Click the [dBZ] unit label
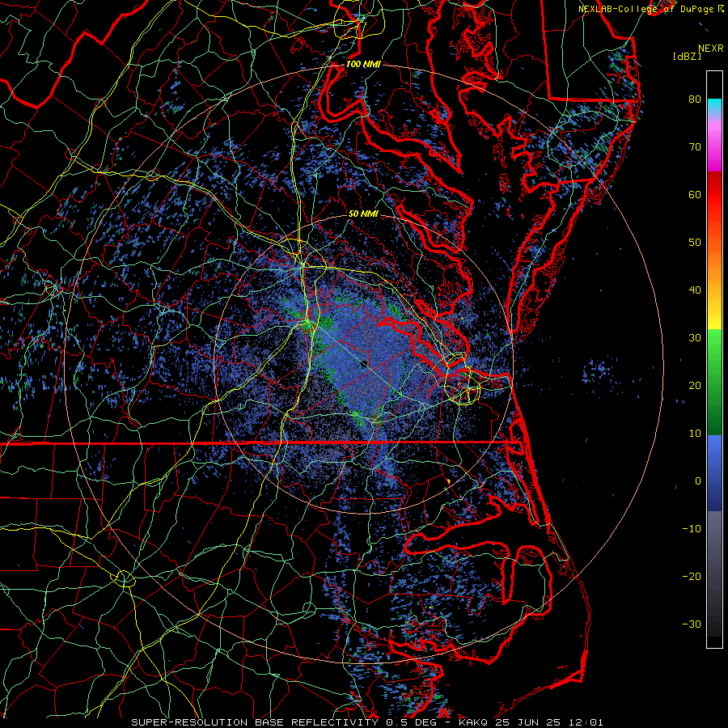Image resolution: width=728 pixels, height=728 pixels. (687, 56)
